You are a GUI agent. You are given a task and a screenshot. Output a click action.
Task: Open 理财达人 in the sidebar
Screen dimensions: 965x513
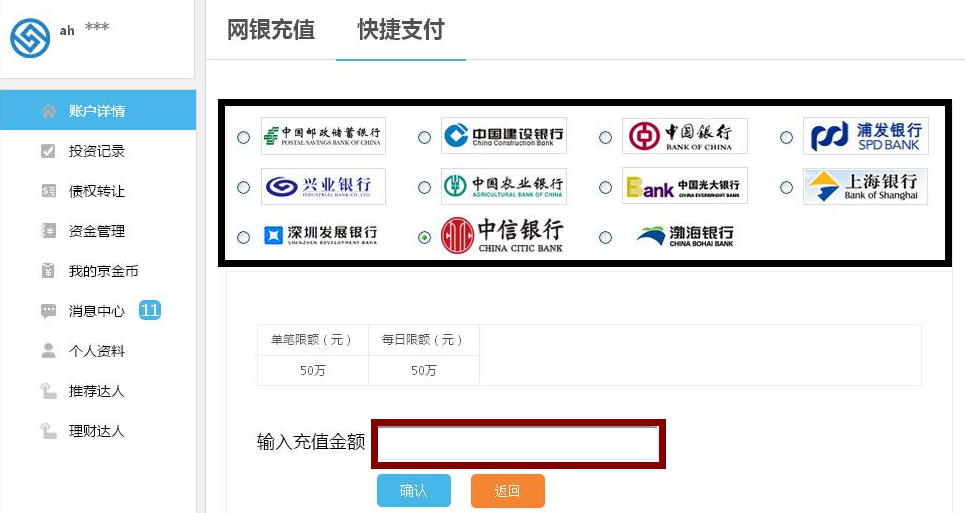(98, 431)
